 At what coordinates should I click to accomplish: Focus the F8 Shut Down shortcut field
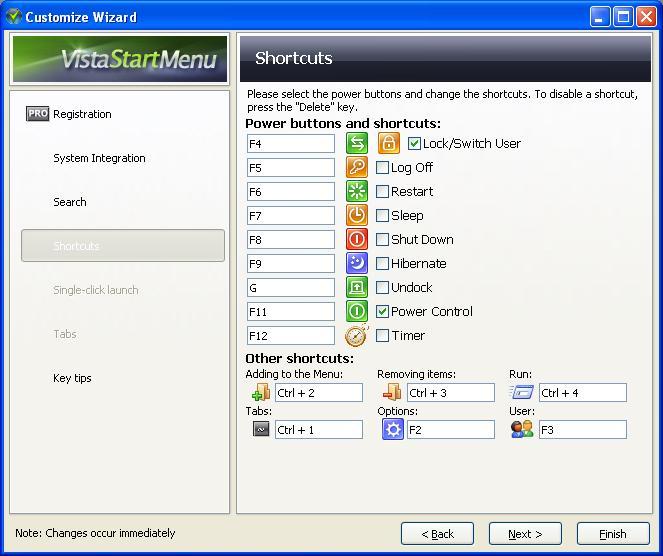tap(291, 240)
